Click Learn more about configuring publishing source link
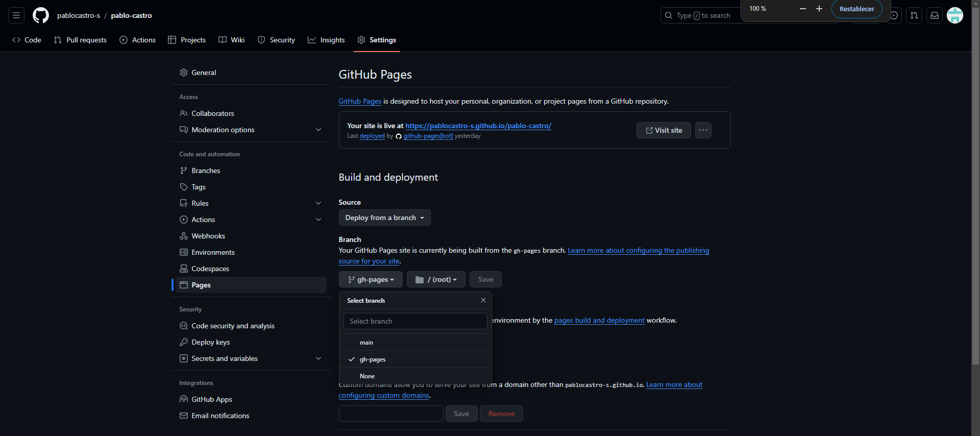Viewport: 980px width, 436px height. click(638, 250)
